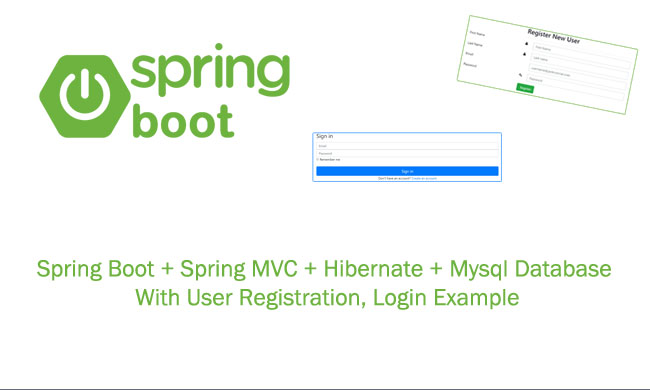Click the green Register button
The image size is (650, 390).
tap(525, 88)
